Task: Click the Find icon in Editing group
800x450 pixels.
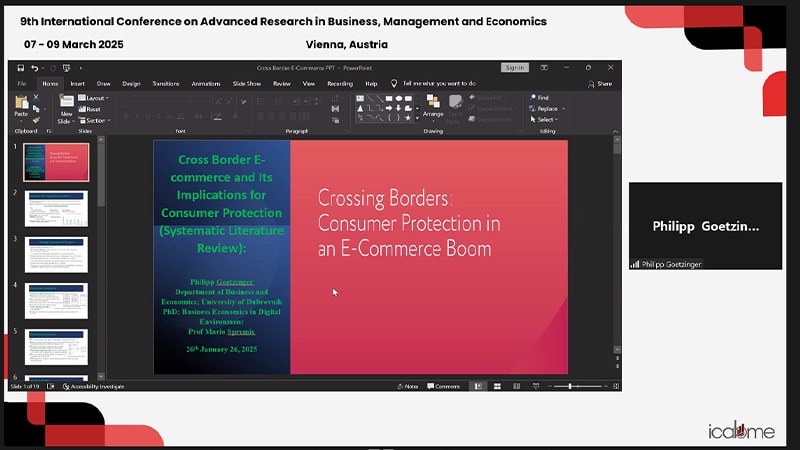Action: pos(541,98)
